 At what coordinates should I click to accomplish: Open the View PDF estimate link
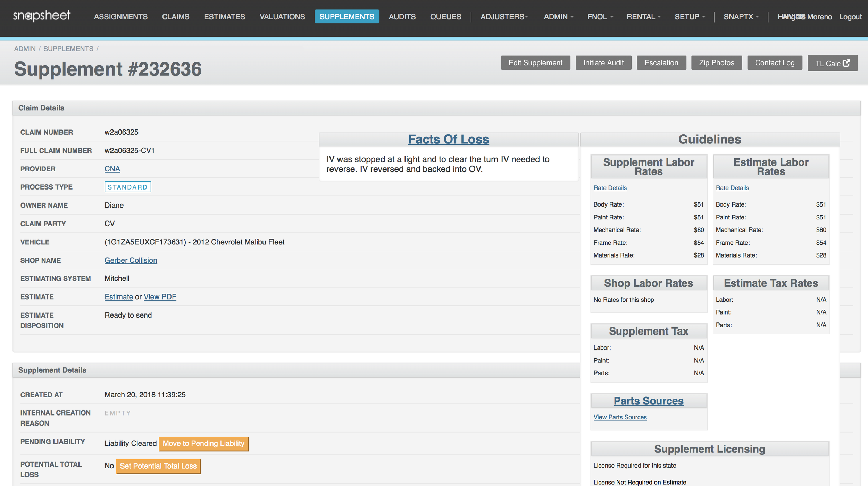pos(160,297)
